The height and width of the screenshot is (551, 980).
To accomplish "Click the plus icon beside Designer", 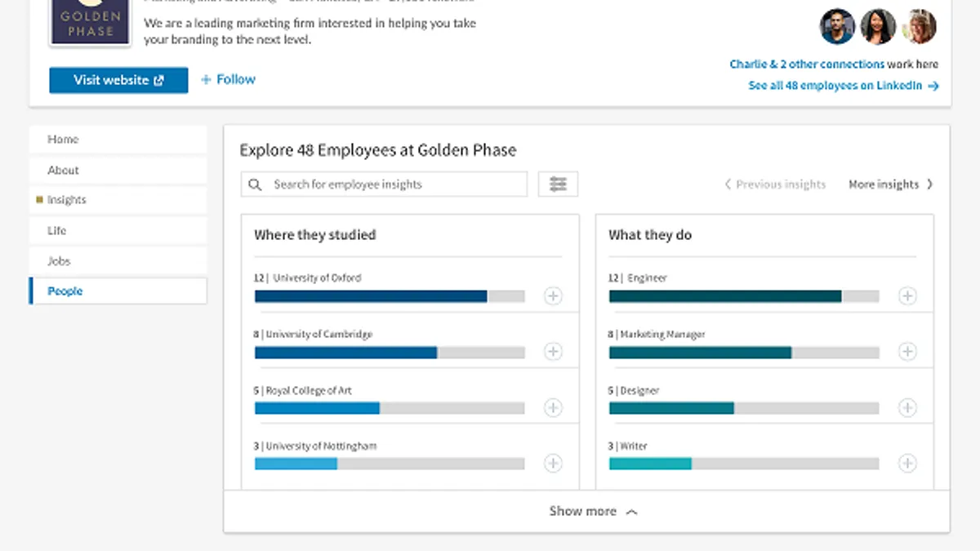I will tap(907, 407).
